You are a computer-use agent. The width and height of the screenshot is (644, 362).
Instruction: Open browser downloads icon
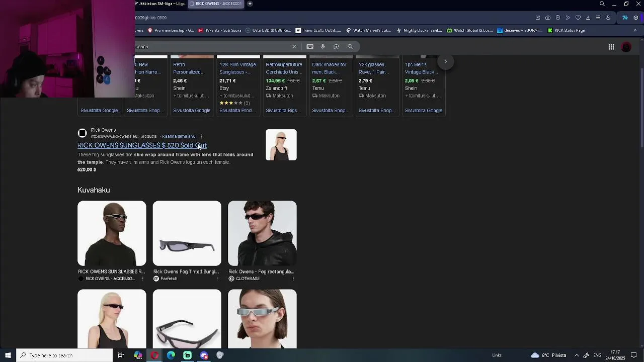(x=588, y=18)
